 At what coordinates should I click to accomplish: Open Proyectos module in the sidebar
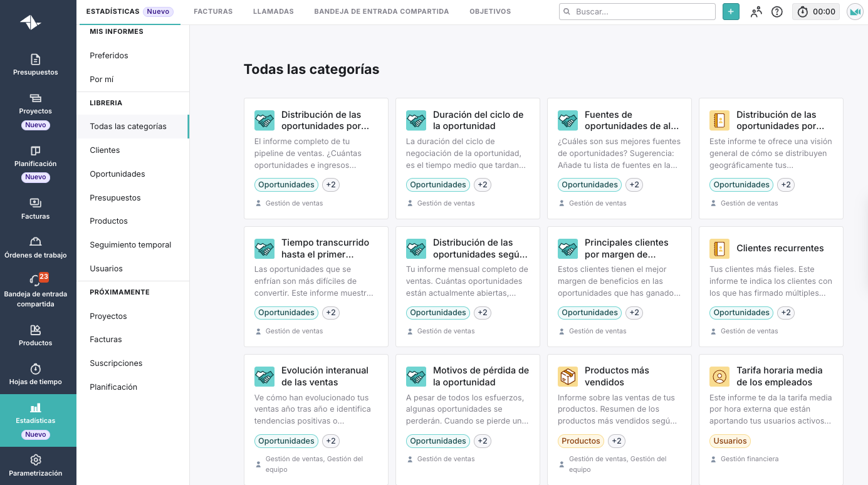click(36, 111)
